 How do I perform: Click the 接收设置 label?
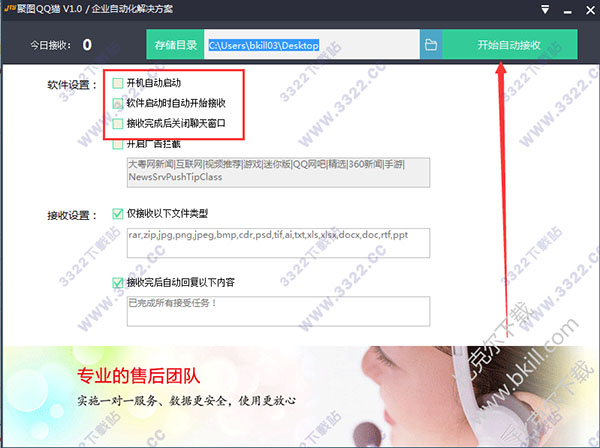[72, 215]
